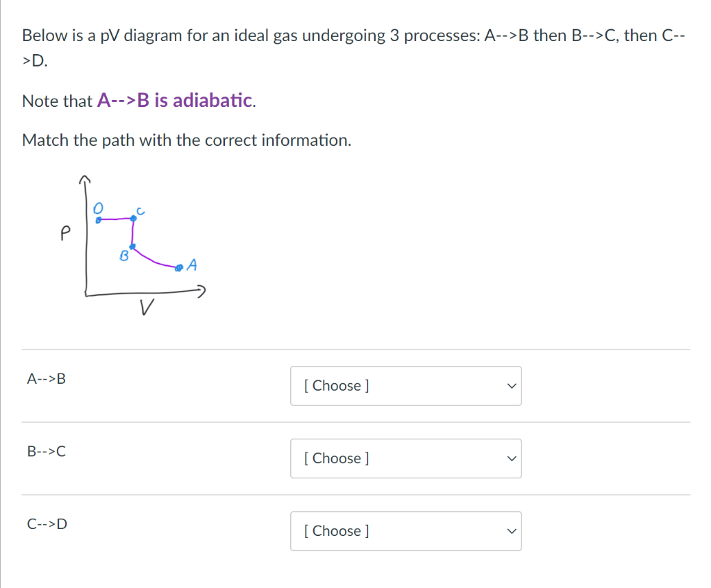Image resolution: width=711 pixels, height=588 pixels.
Task: Click the P axis label on the diagram
Action: point(65,233)
